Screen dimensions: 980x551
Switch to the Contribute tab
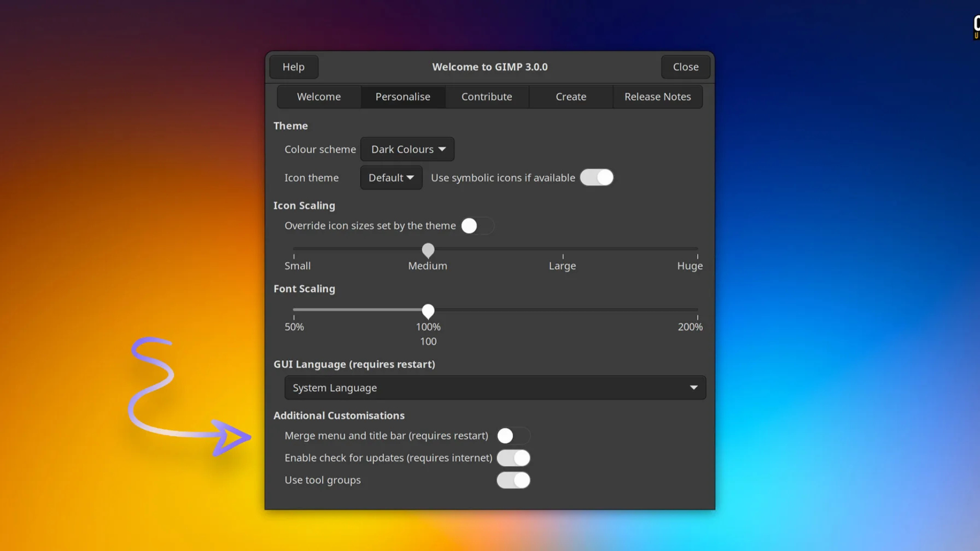(x=486, y=97)
